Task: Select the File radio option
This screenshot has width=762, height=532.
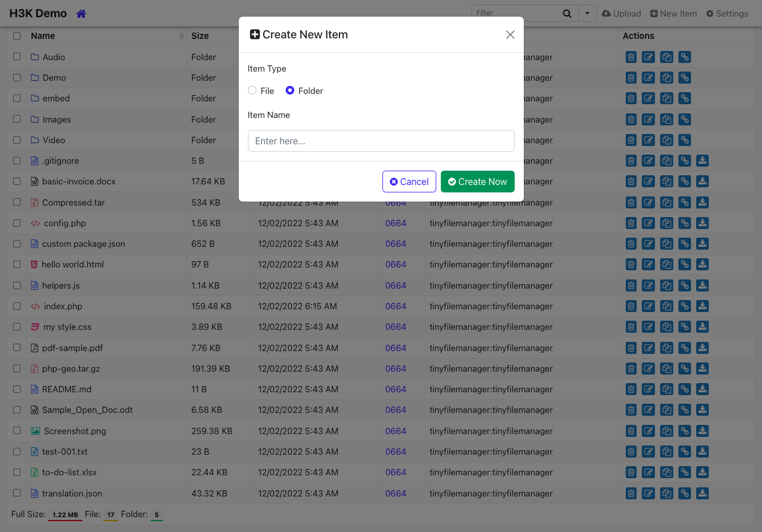Action: (252, 90)
